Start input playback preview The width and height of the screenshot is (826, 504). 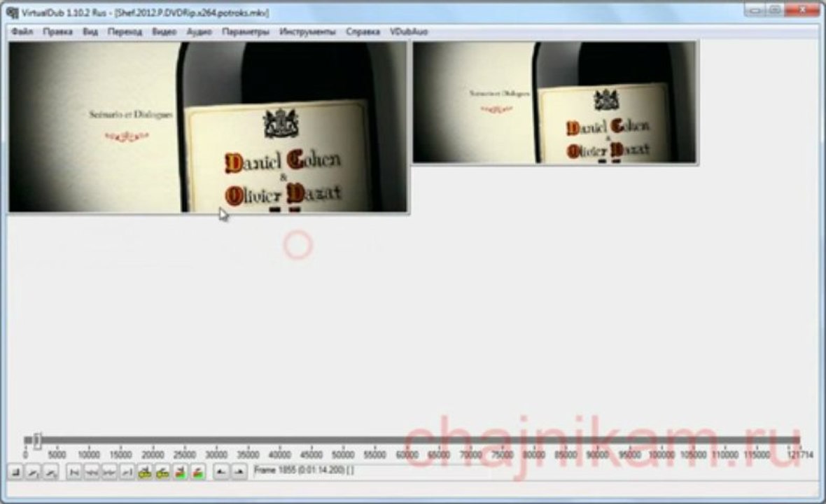(x=33, y=472)
